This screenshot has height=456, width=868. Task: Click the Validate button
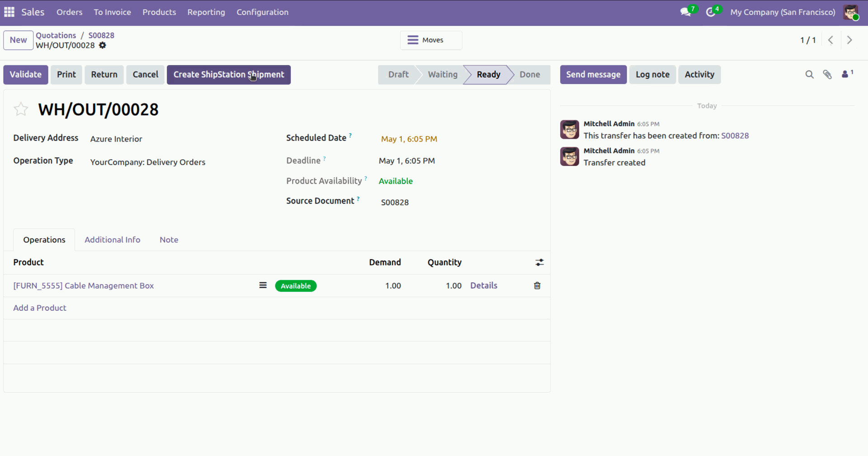(26, 75)
